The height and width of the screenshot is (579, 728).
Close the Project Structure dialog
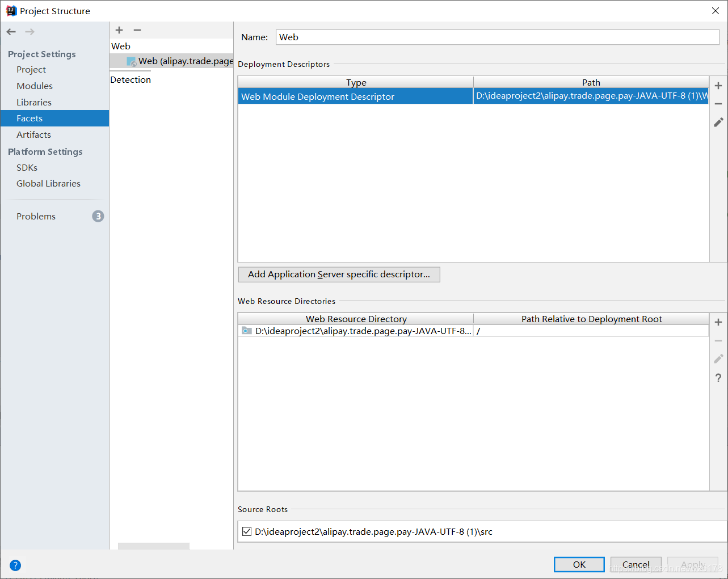coord(715,11)
